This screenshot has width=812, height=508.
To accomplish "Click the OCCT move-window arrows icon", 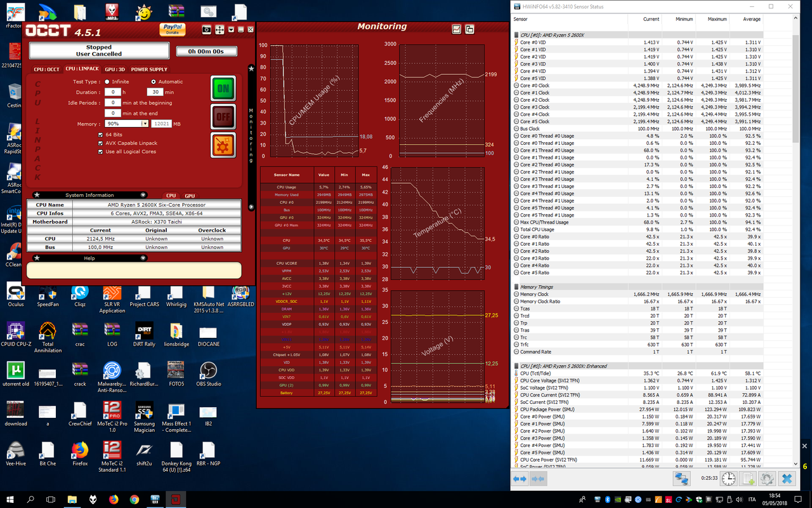I will (x=219, y=30).
